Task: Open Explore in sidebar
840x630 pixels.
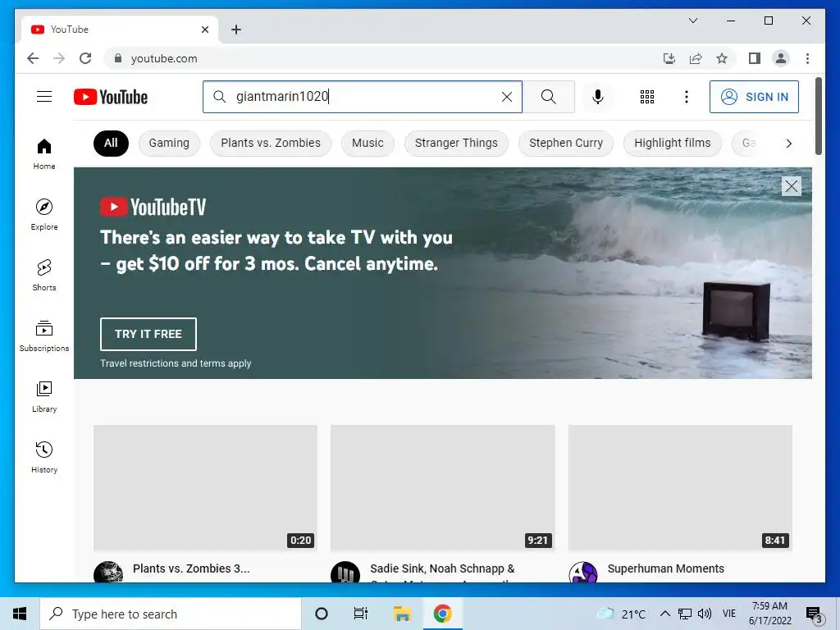Action: click(44, 214)
